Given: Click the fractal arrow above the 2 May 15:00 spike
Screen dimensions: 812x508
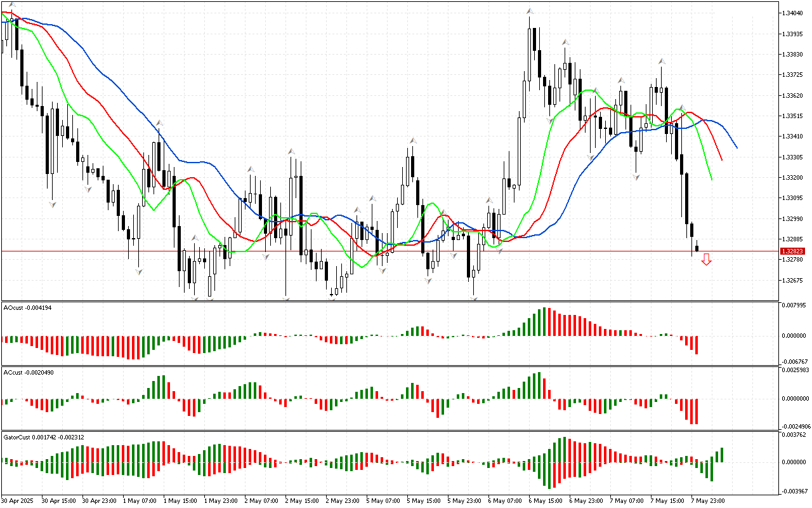Looking at the screenshot, I should pos(291,151).
